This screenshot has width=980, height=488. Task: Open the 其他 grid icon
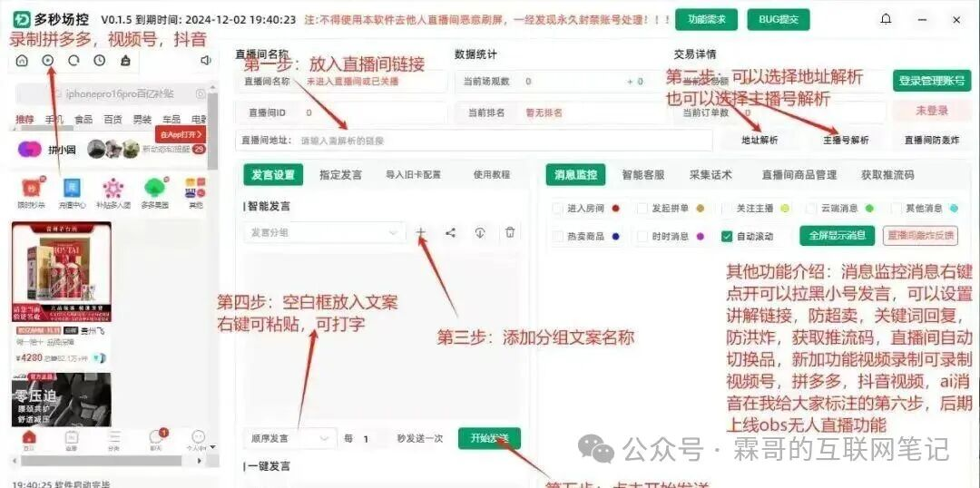point(195,188)
